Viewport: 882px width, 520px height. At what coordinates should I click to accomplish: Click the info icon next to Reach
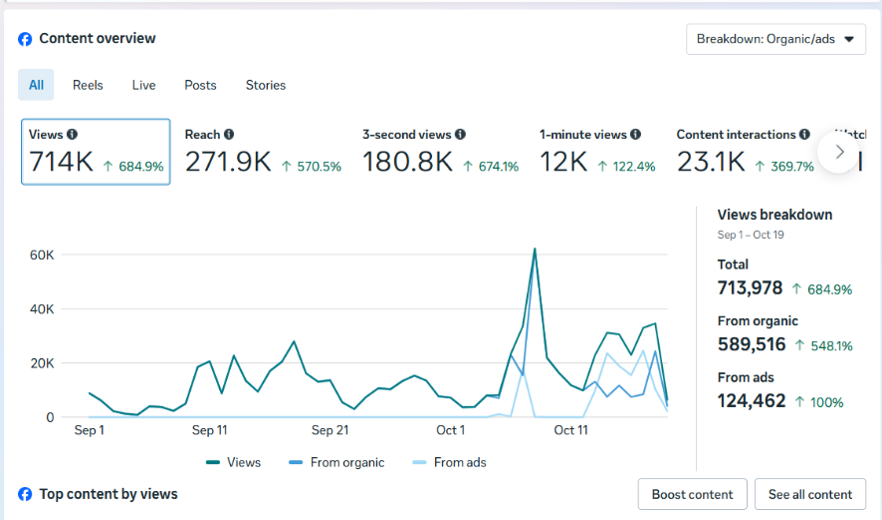(228, 135)
